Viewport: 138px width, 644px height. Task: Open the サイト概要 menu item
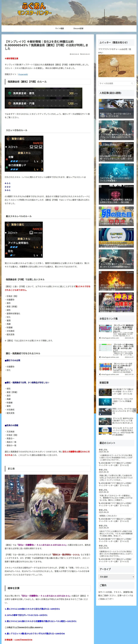coord(60,29)
